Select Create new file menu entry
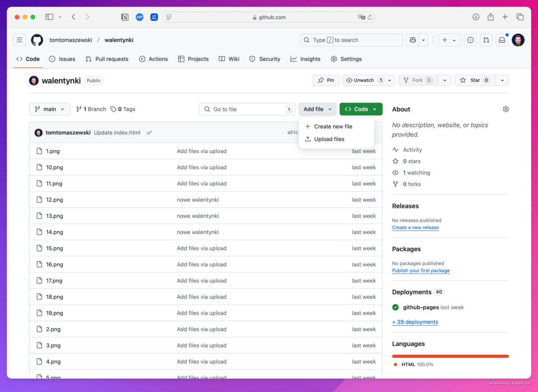 tap(336, 126)
